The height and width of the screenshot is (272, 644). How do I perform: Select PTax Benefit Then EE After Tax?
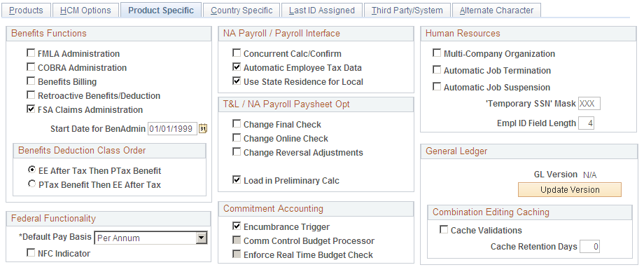pos(31,184)
